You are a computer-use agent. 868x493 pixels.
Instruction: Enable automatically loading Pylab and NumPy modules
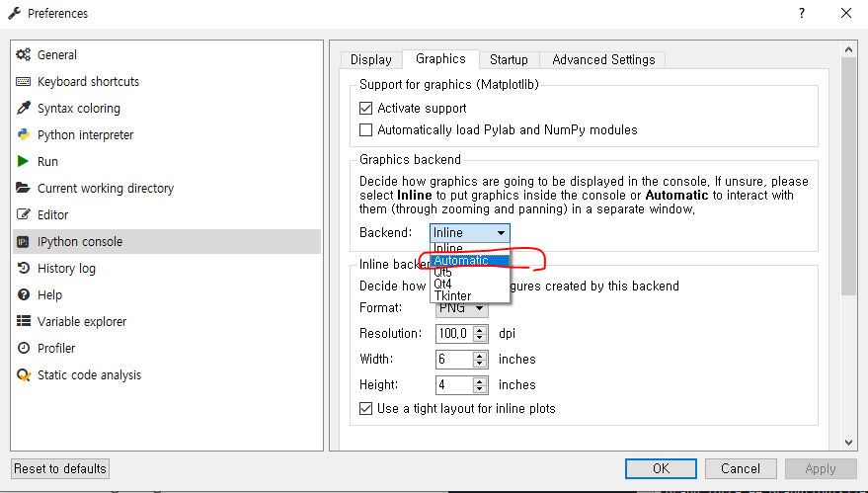click(x=366, y=130)
